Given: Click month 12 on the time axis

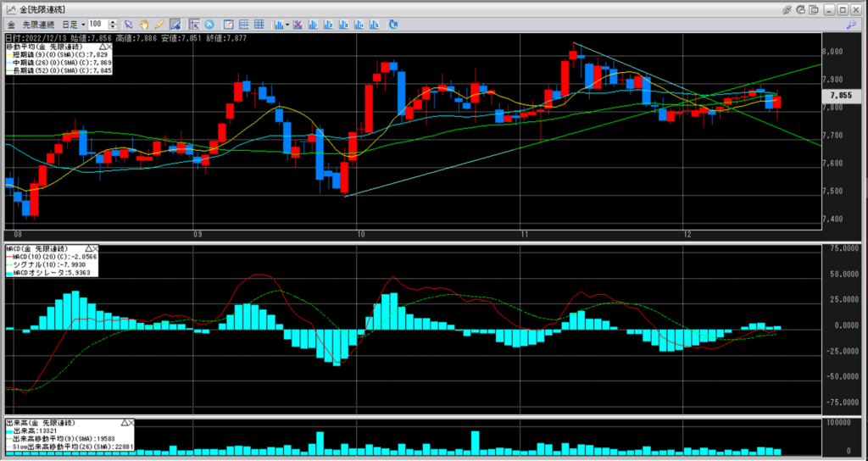Looking at the screenshot, I should (687, 235).
